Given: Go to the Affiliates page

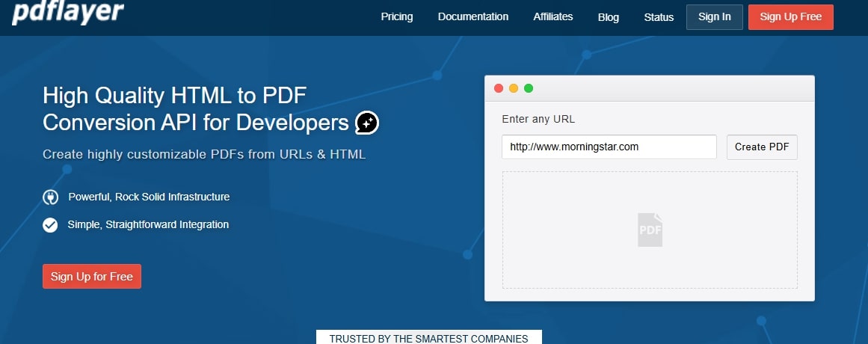Looking at the screenshot, I should coord(553,16).
